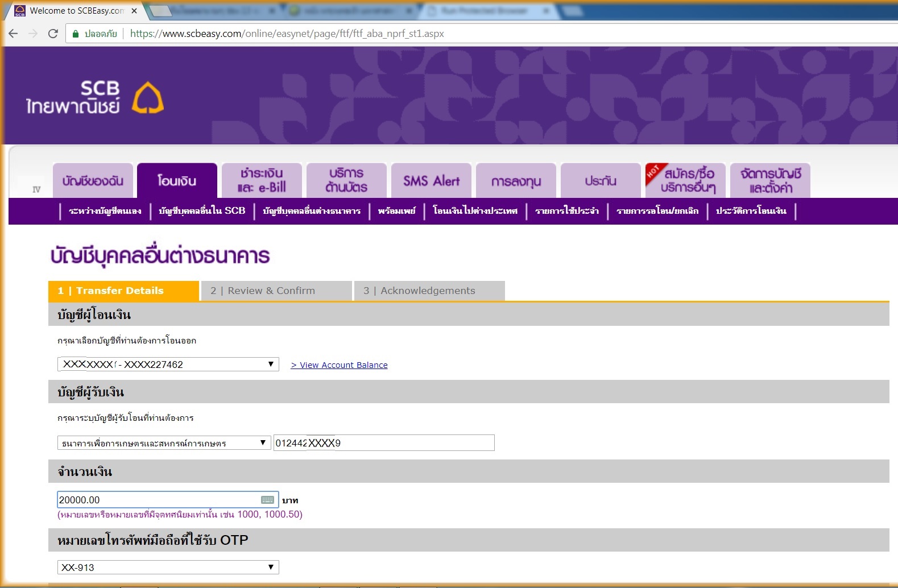Choose รายการใช้ประจำ submenu

pos(567,211)
